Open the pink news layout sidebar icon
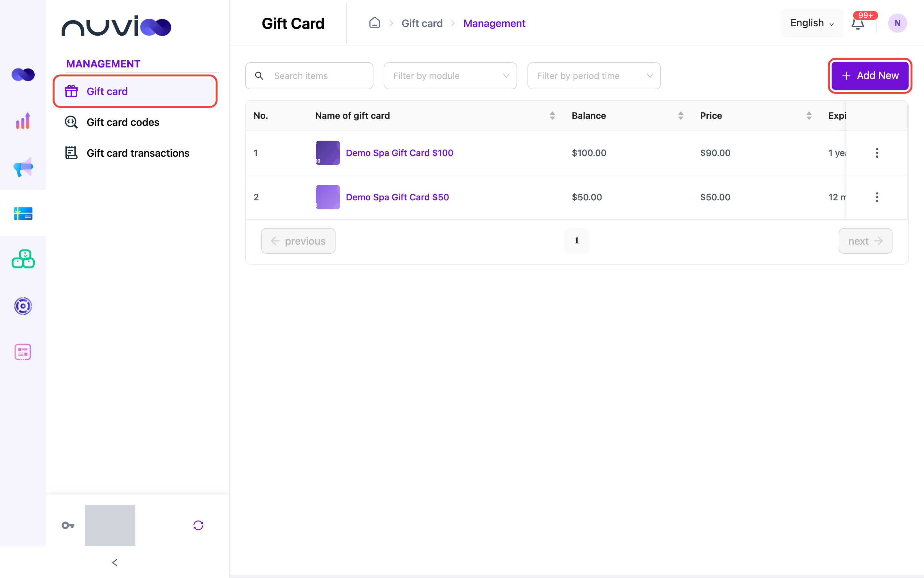 click(x=23, y=352)
